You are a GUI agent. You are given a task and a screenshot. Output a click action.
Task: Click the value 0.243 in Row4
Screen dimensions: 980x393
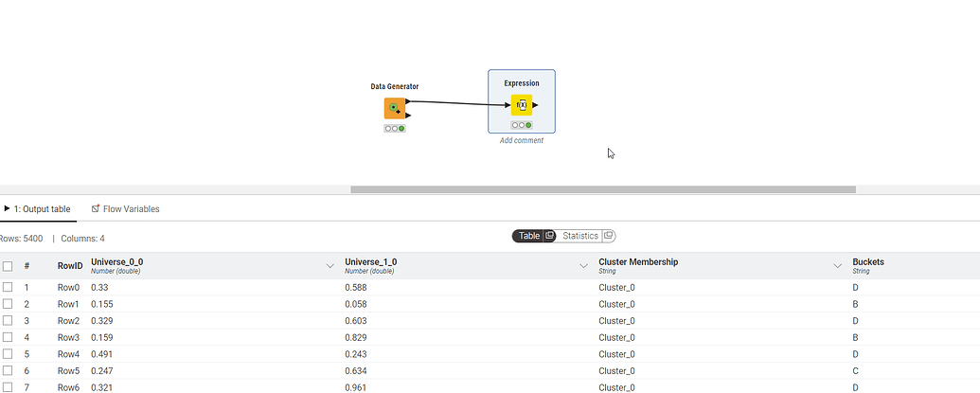(356, 354)
